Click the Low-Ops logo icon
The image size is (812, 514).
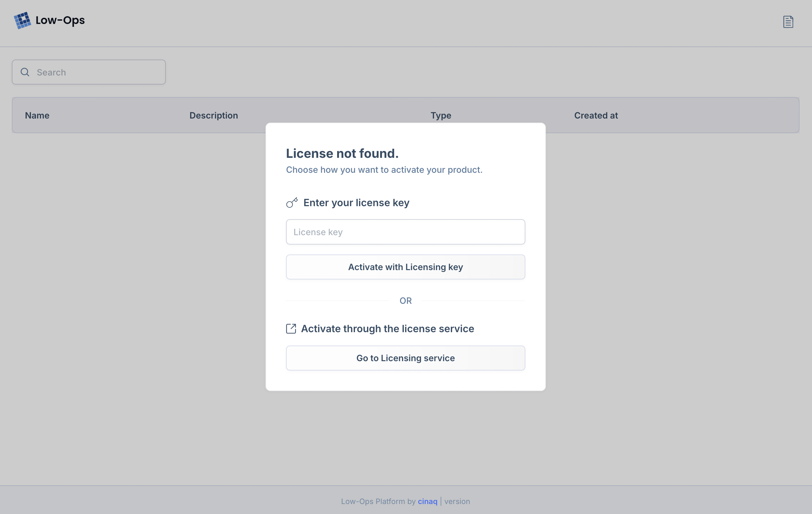(x=22, y=21)
